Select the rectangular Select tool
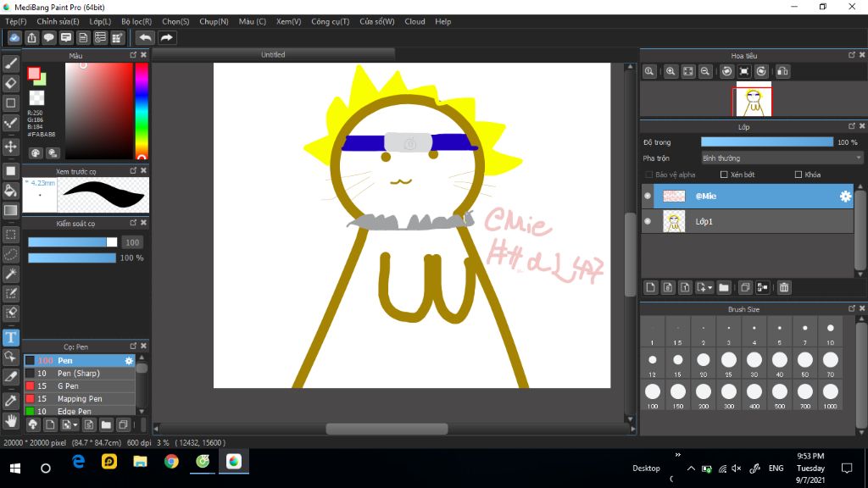This screenshot has height=488, width=868. tap(10, 235)
